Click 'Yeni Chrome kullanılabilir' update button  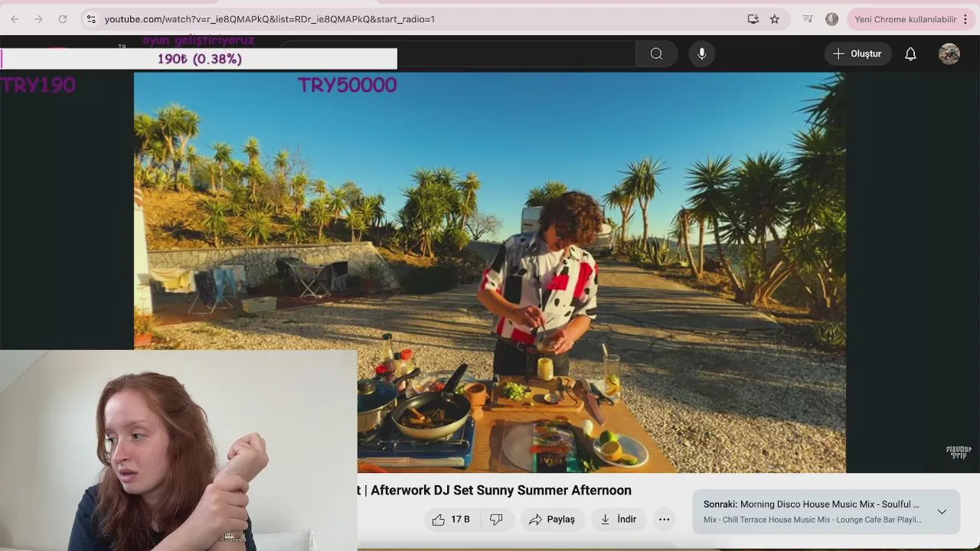tap(905, 19)
